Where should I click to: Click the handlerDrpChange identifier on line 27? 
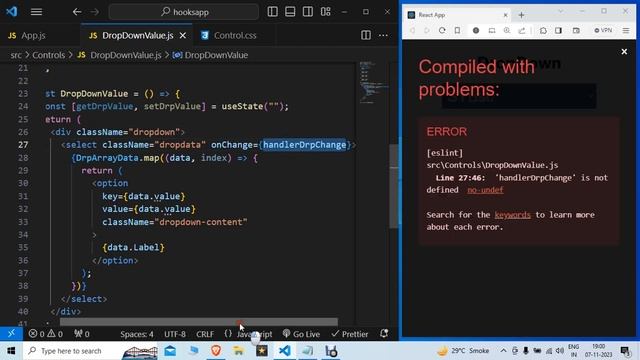click(304, 145)
